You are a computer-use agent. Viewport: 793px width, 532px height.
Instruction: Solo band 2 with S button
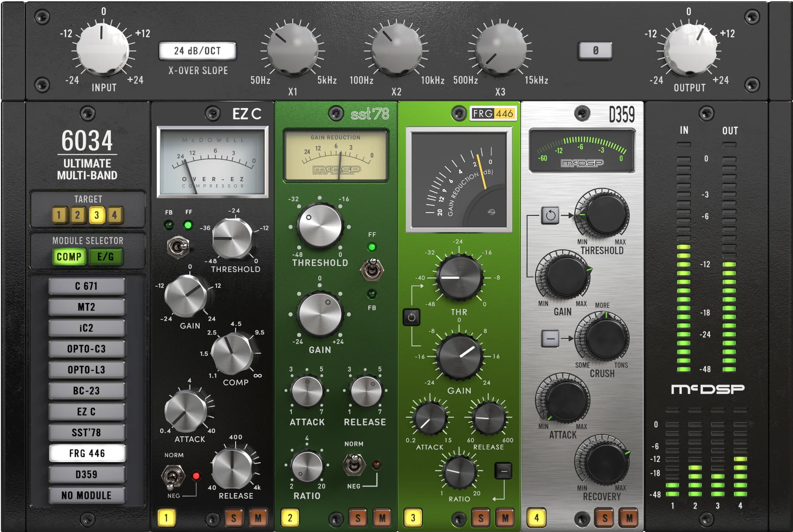point(358,518)
